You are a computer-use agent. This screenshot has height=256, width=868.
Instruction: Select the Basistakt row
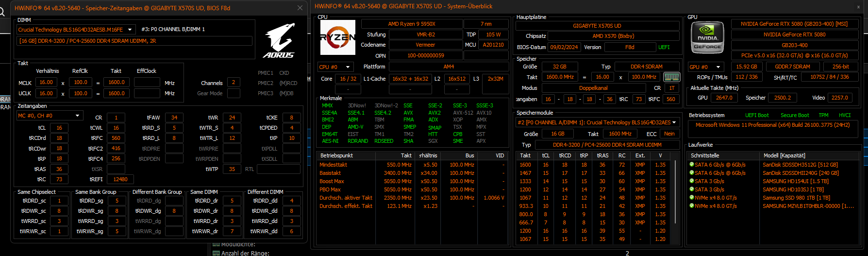coord(412,173)
